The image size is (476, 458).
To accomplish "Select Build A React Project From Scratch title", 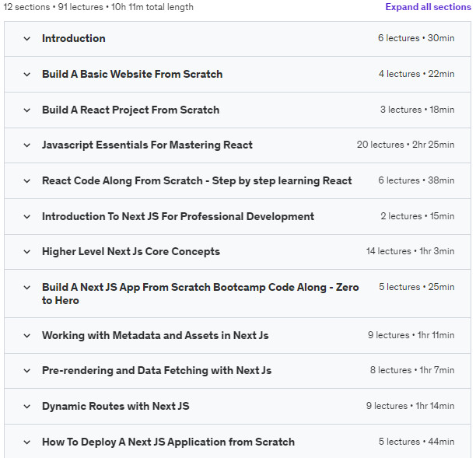I will coord(131,110).
